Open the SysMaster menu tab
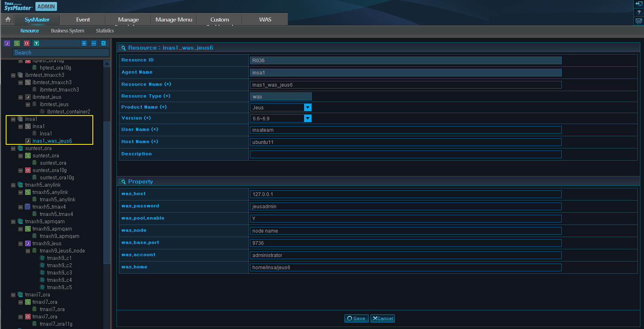Viewport: 644px width, 329px height. pos(37,20)
